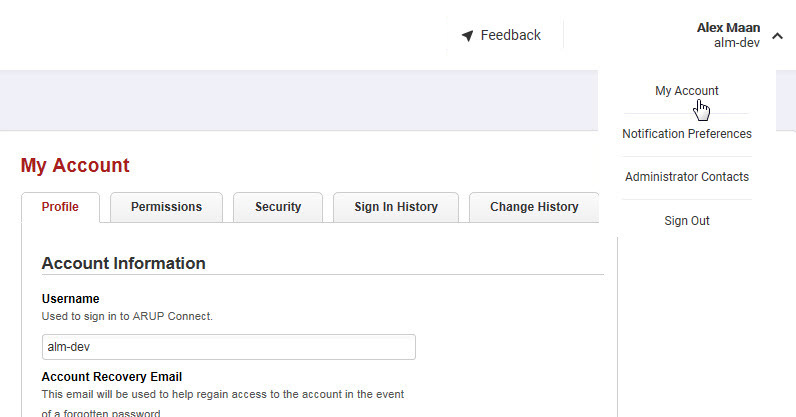Viewport: 796px width, 417px height.
Task: Collapse the user menu with the chevron arrow
Action: (x=778, y=36)
